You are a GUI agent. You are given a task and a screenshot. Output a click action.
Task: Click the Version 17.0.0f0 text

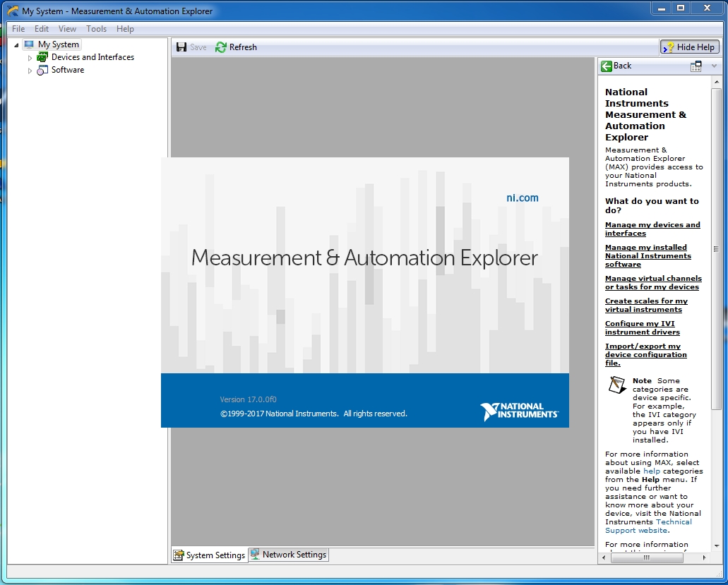coord(248,399)
